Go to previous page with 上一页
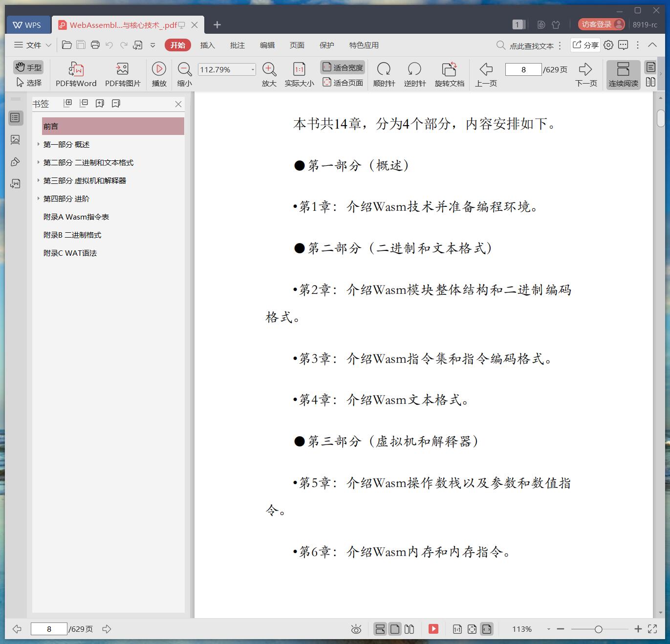Image resolution: width=670 pixels, height=644 pixels. point(486,74)
